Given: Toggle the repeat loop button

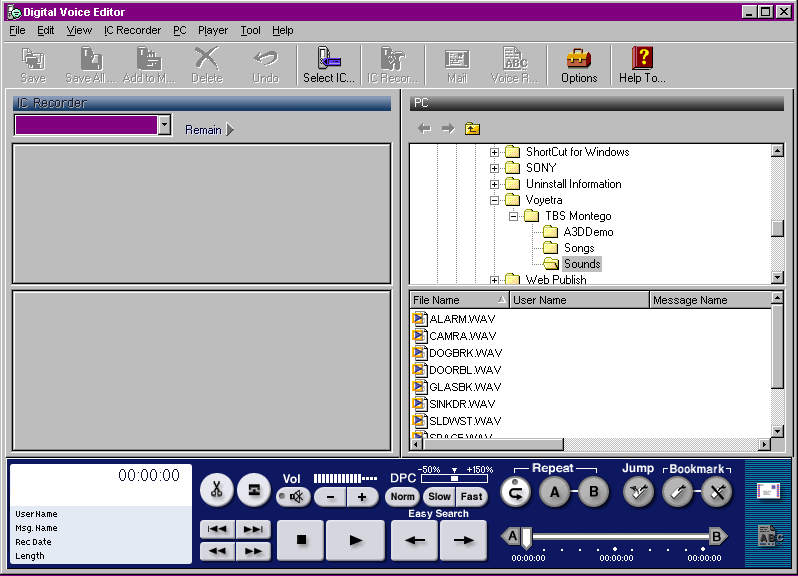Looking at the screenshot, I should coord(516,491).
